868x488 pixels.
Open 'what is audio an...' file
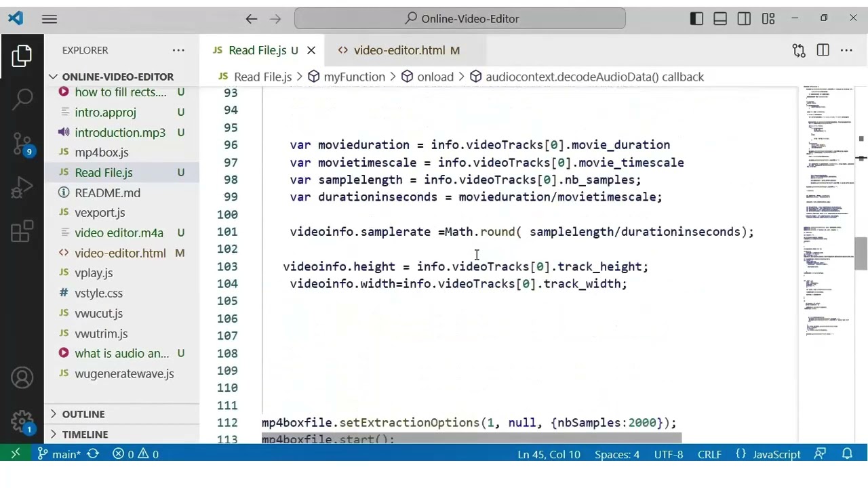[x=121, y=354]
